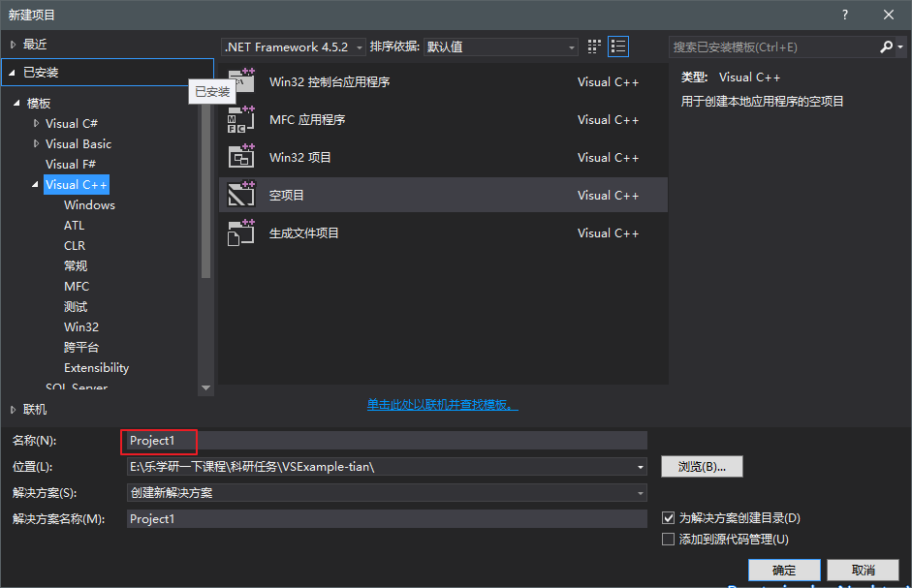
Task: Open the 位置 path dropdown arrow
Action: [641, 466]
